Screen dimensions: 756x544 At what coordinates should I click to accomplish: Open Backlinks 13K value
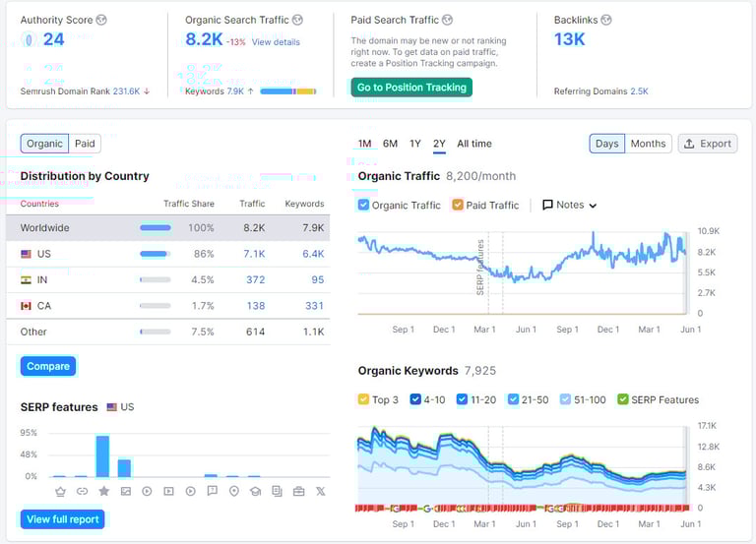[x=569, y=39]
